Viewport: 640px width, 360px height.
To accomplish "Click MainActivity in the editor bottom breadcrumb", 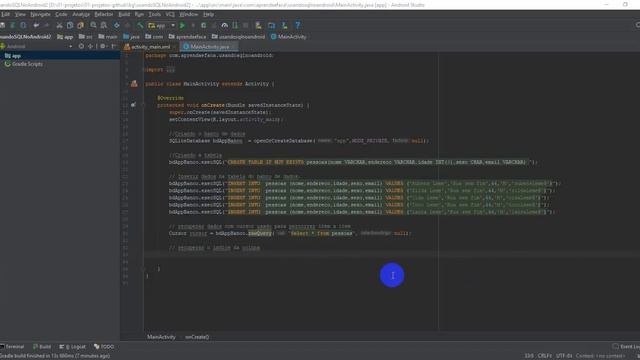I will coord(161,337).
